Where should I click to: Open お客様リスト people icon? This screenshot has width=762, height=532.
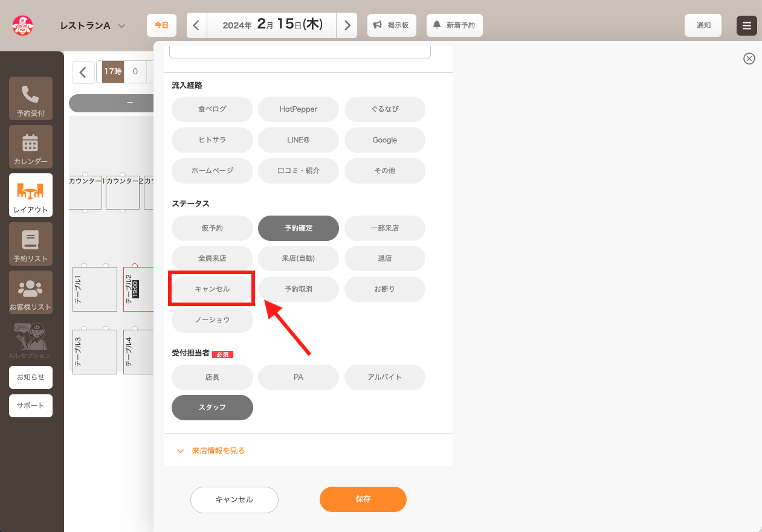[x=30, y=292]
